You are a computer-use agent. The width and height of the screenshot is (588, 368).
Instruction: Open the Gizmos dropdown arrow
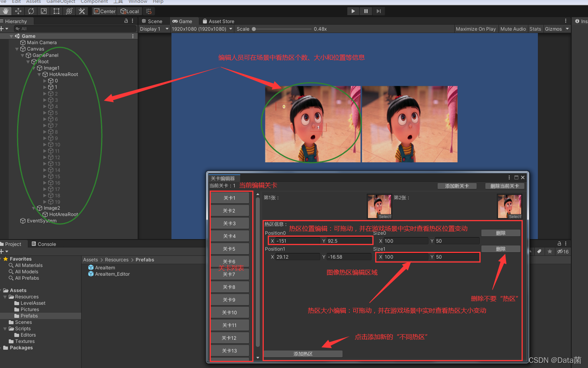pos(567,29)
